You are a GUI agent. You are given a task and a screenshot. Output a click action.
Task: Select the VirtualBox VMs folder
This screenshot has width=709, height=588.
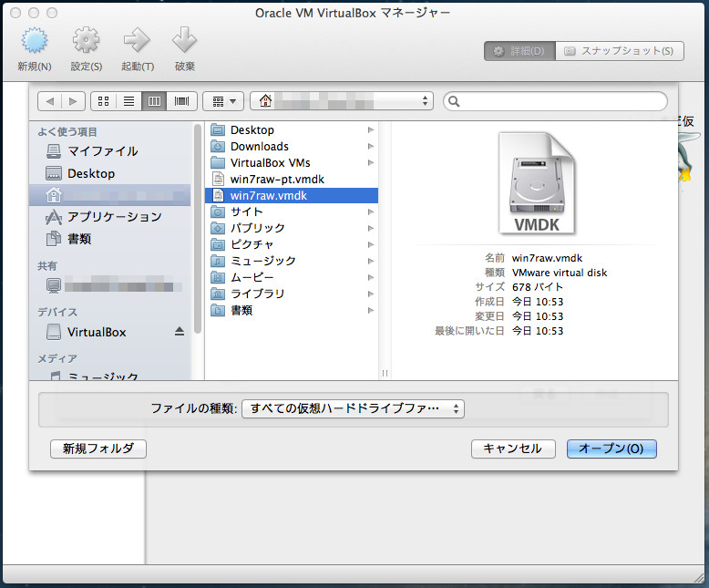[292, 163]
